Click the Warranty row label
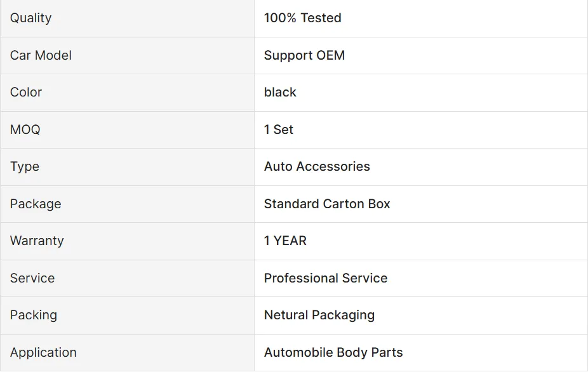588x372 pixels. pyautogui.click(x=37, y=241)
